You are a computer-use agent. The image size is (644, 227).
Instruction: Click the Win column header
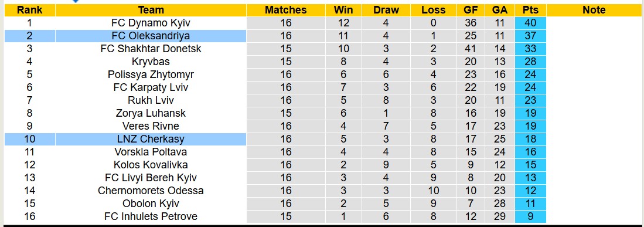pos(343,11)
